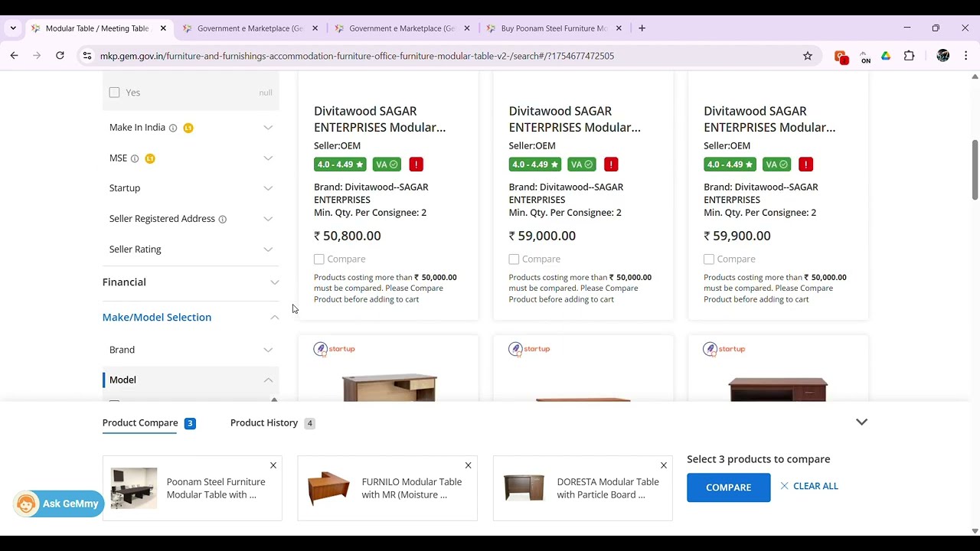
Task: Switch to third Government e Marketplace tab
Action: [x=403, y=28]
